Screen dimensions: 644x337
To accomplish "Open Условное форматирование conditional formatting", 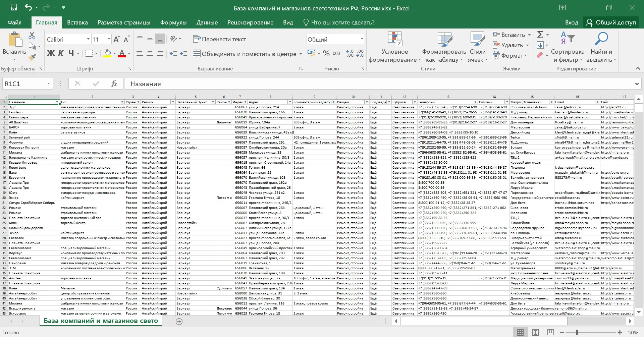I will (x=394, y=47).
